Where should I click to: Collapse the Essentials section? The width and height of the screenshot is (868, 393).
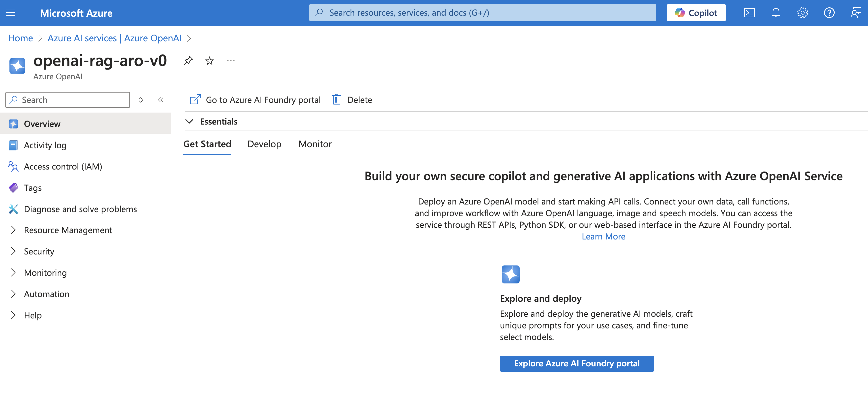(x=189, y=121)
